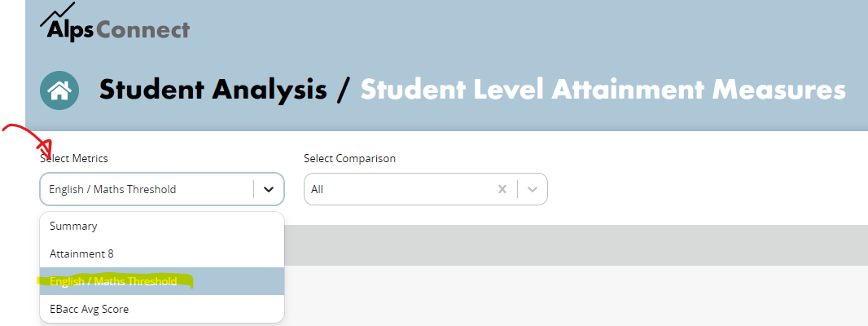The height and width of the screenshot is (326, 868).
Task: Collapse the Select Metrics dropdown chevron
Action: point(269,189)
